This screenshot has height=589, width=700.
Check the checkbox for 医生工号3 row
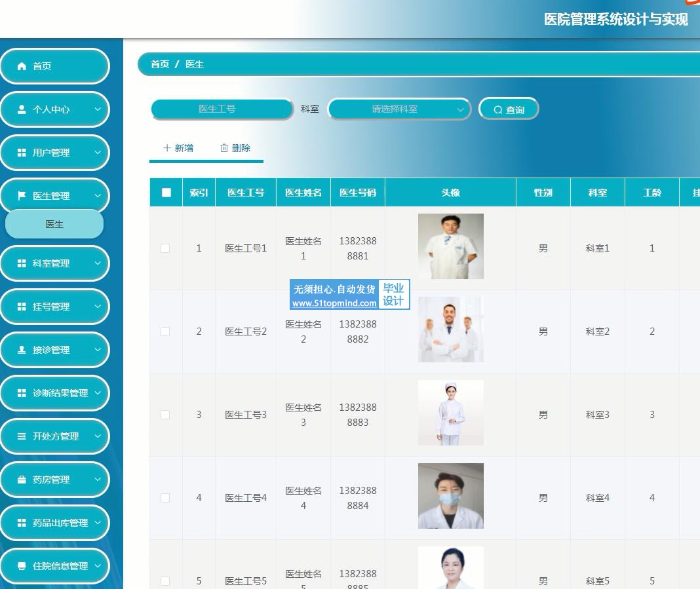click(x=165, y=415)
